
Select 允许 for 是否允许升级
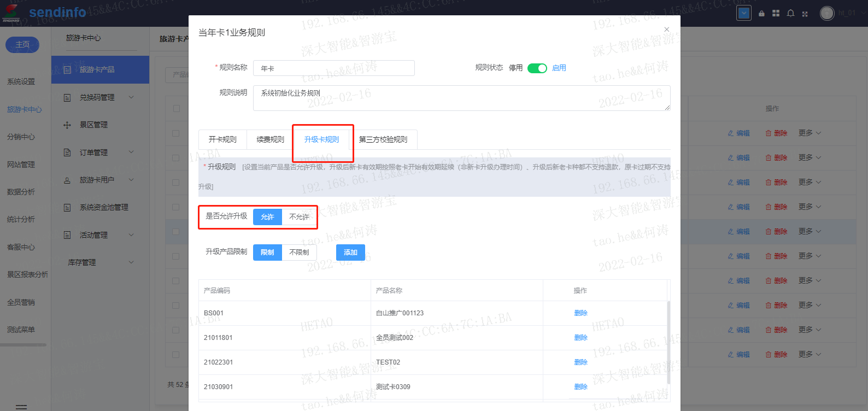(x=267, y=217)
